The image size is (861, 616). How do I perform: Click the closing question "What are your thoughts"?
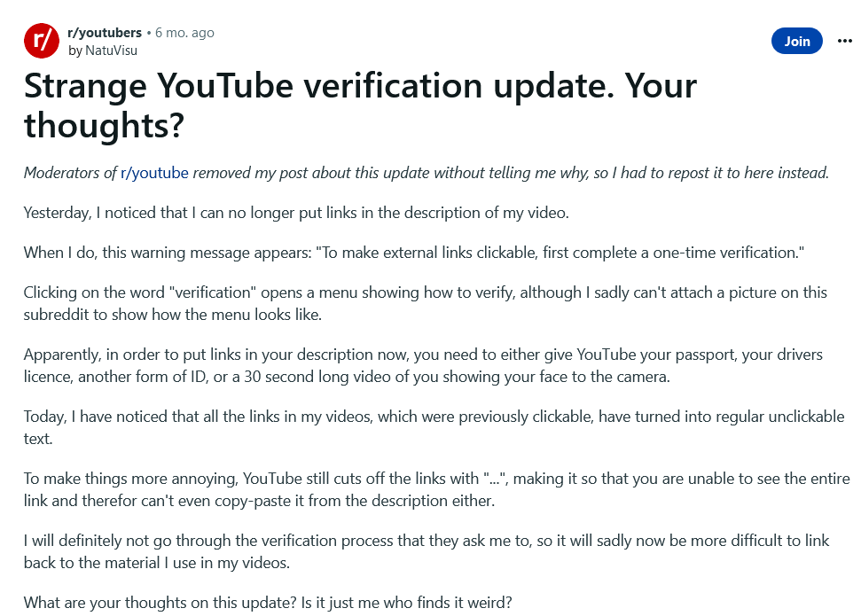pos(268,603)
